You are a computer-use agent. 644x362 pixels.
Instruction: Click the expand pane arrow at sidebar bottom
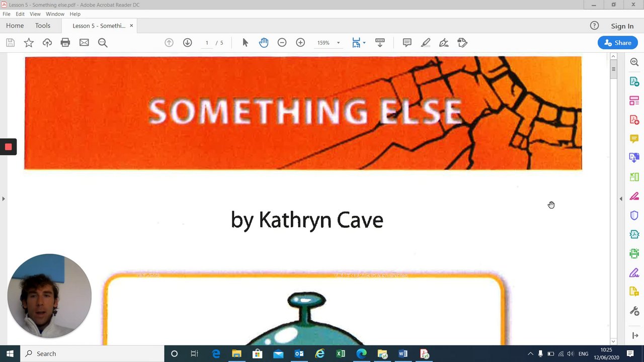pos(634,335)
